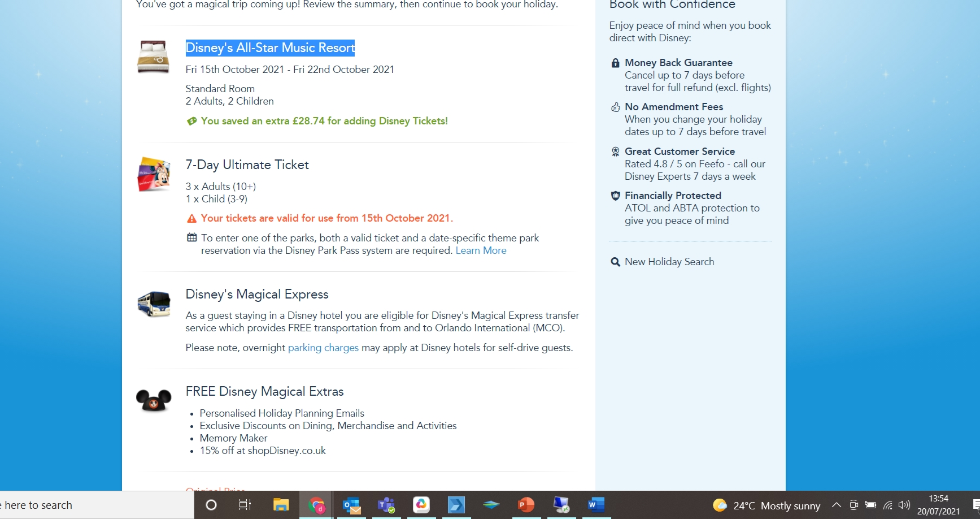Open the clock showing 13:54
980x519 pixels.
938,505
